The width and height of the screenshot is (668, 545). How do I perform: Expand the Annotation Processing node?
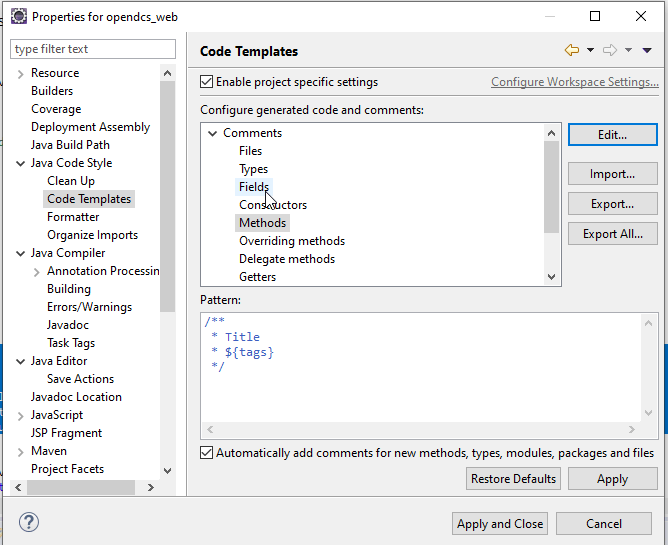click(x=36, y=272)
